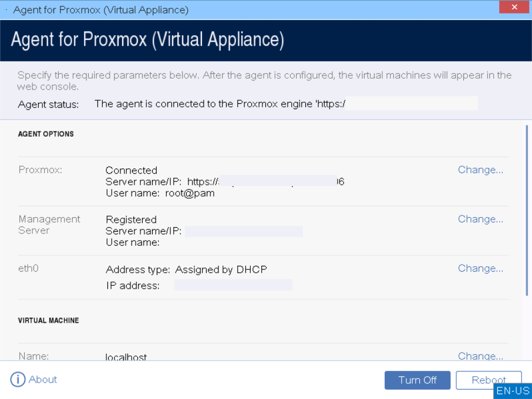Viewport: 532px width, 399px height.
Task: Change the virtual machine name
Action: (x=480, y=356)
